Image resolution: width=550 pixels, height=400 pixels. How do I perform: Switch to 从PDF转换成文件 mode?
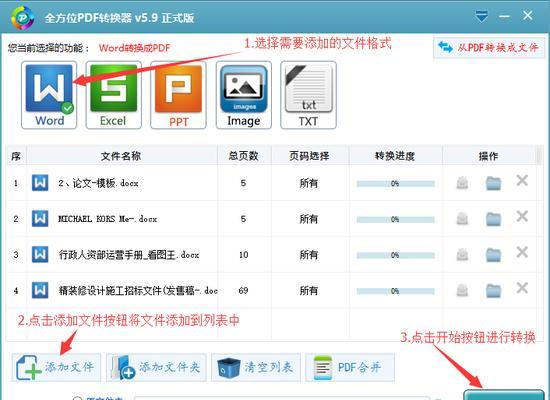[x=489, y=47]
